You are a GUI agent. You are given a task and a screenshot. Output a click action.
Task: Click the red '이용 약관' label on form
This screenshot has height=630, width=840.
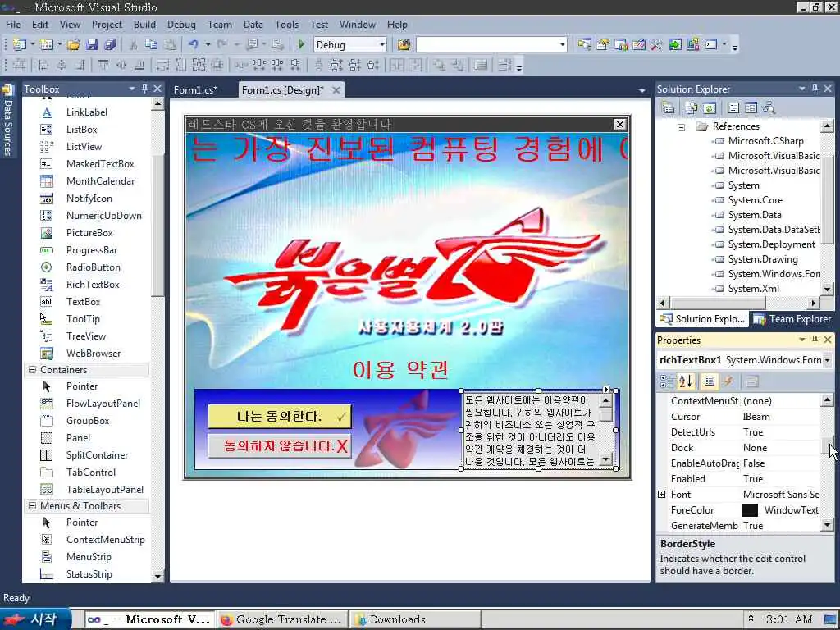point(400,370)
